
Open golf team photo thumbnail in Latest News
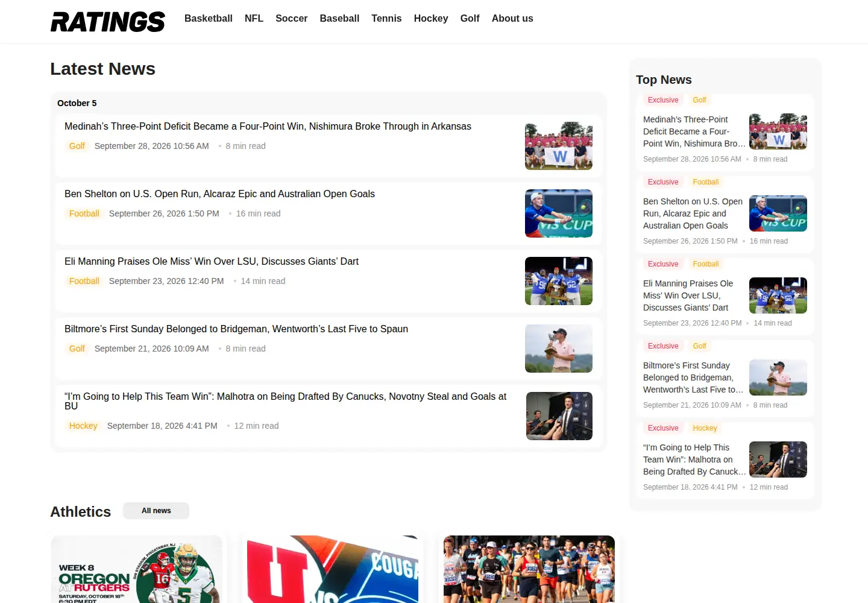point(559,146)
